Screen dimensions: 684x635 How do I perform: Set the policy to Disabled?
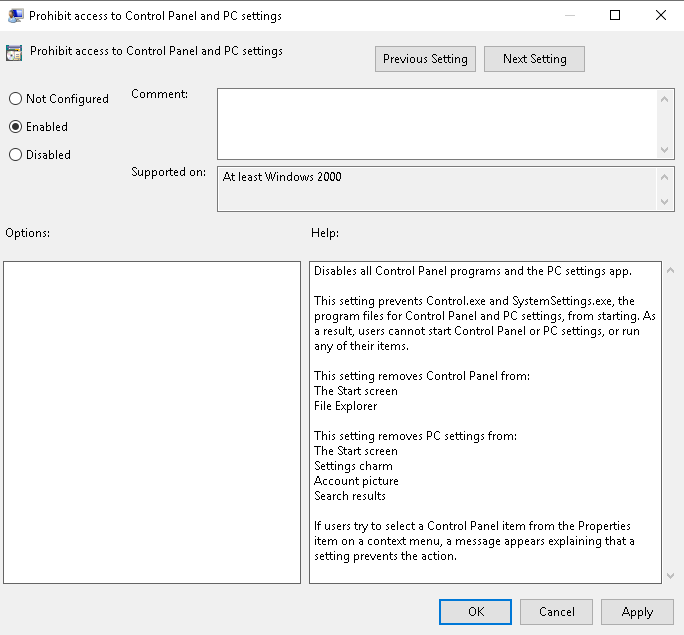[x=15, y=155]
